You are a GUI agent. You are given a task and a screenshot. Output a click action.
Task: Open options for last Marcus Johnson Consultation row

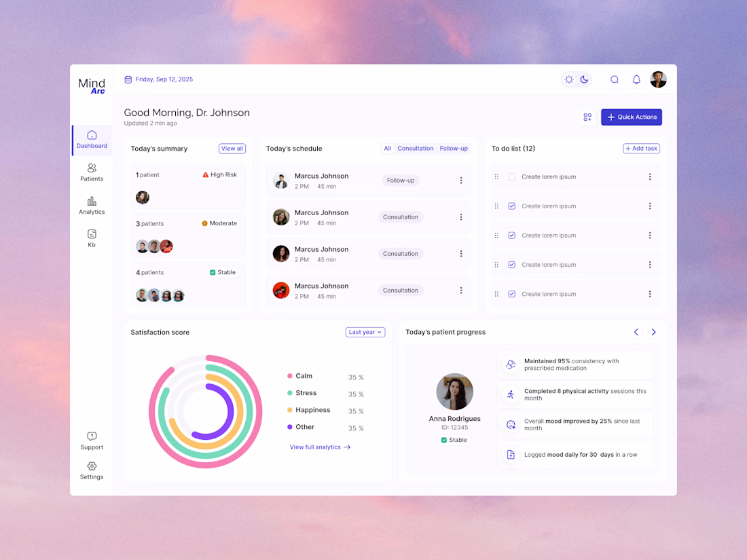460,291
